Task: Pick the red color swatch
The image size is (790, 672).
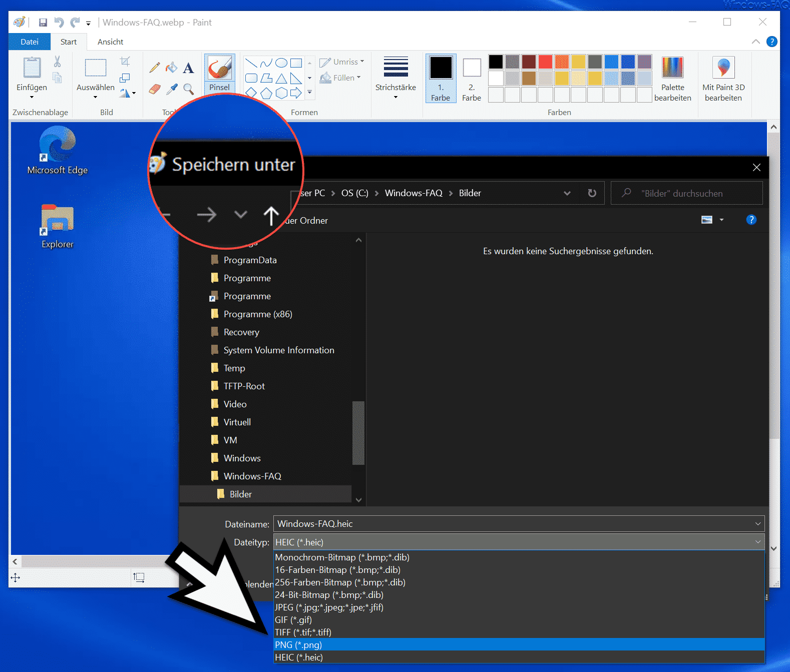Action: (545, 62)
